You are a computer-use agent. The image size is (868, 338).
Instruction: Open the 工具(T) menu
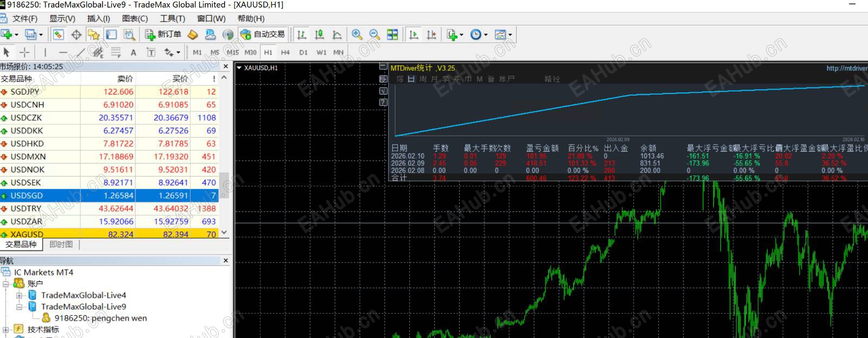[x=173, y=18]
